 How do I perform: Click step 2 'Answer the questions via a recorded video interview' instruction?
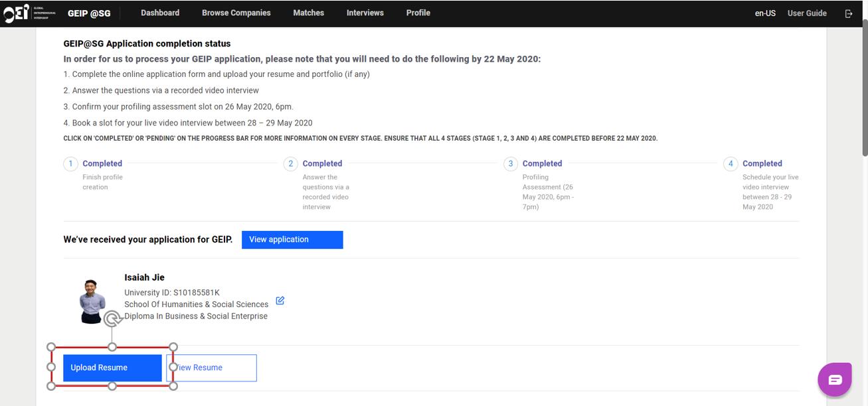(x=161, y=90)
